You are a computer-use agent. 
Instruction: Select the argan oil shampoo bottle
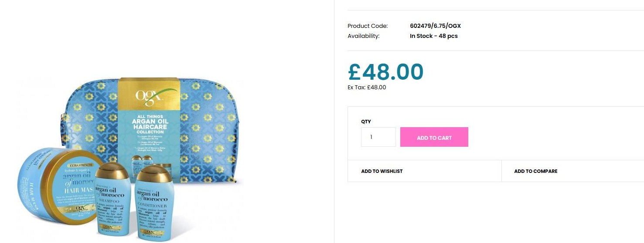pyautogui.click(x=112, y=199)
